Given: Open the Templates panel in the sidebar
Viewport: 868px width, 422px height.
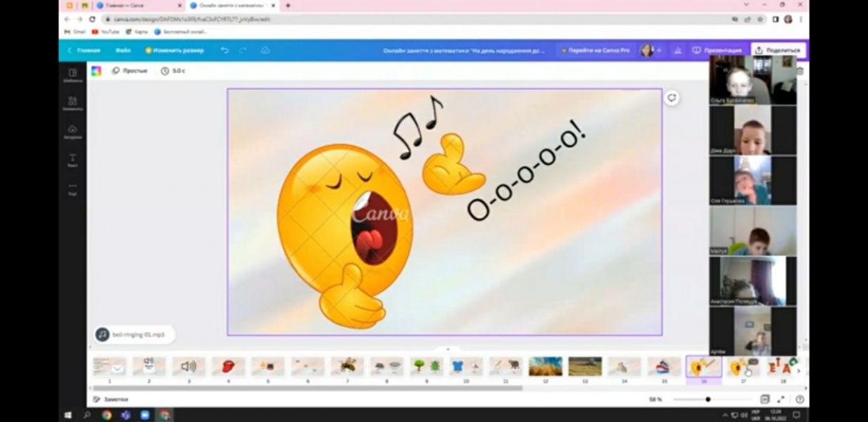Looking at the screenshot, I should click(73, 75).
